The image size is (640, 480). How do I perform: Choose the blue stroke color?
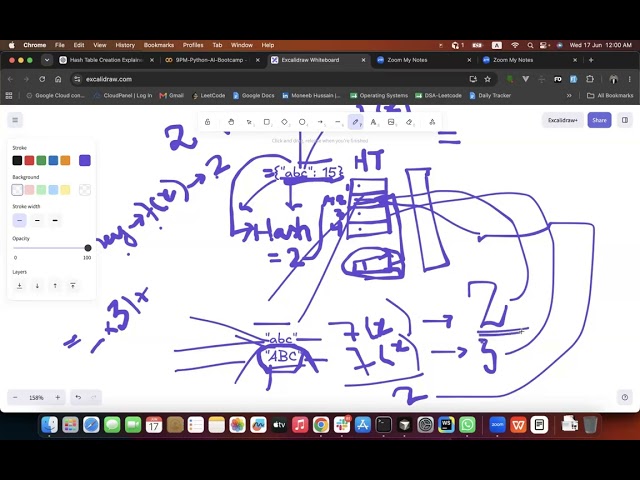[x=53, y=160]
